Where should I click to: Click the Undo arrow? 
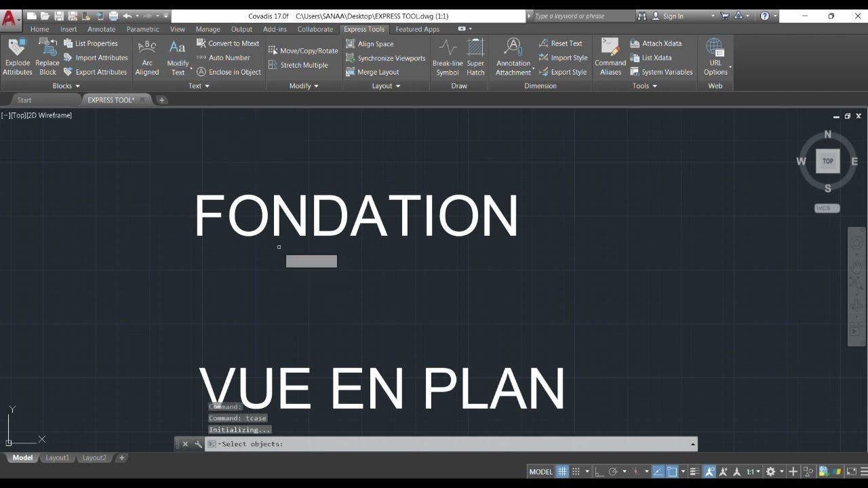[x=127, y=16]
